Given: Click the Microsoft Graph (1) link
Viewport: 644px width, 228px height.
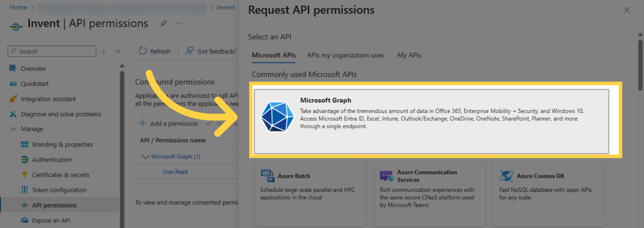Looking at the screenshot, I should (175, 157).
